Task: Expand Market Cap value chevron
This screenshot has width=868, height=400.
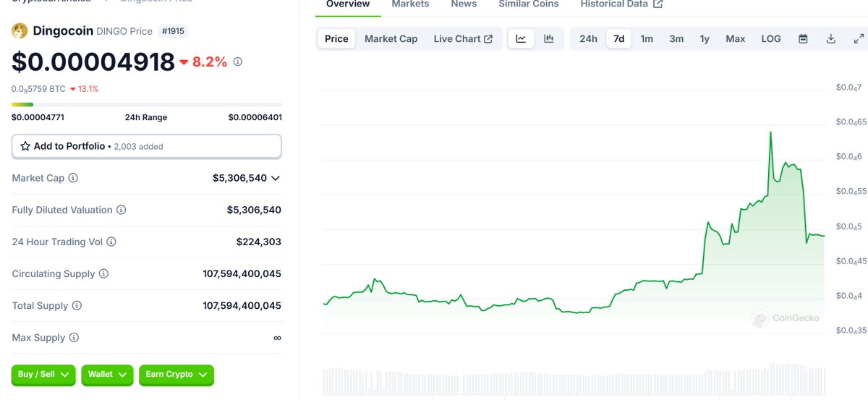Action: pos(276,178)
